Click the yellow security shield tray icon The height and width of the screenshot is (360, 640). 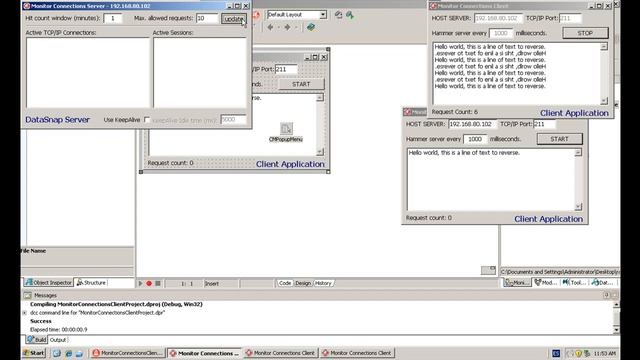578,353
